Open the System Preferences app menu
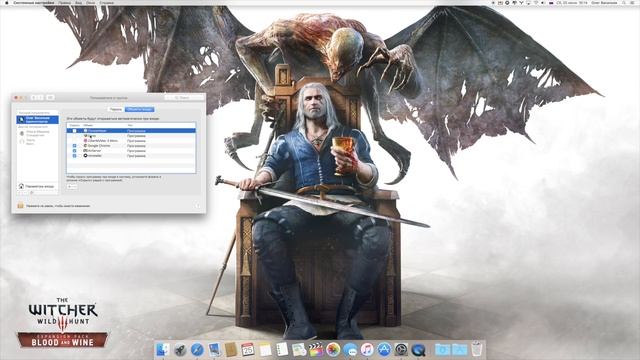The height and width of the screenshot is (360, 640). 33,2
